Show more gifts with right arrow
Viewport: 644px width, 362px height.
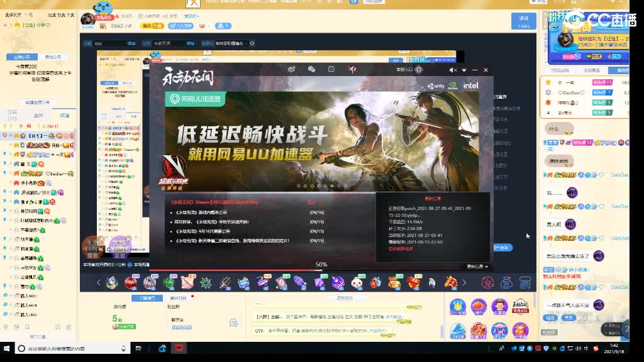click(465, 282)
